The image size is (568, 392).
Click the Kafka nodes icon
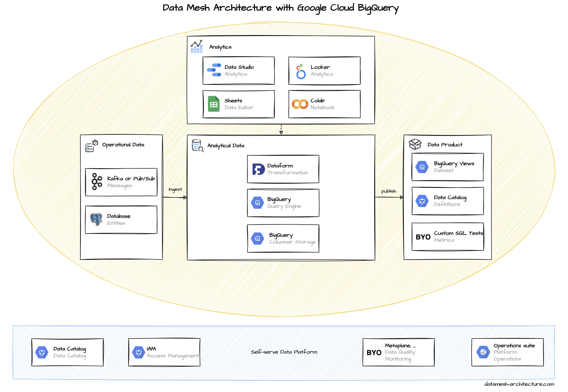point(97,181)
